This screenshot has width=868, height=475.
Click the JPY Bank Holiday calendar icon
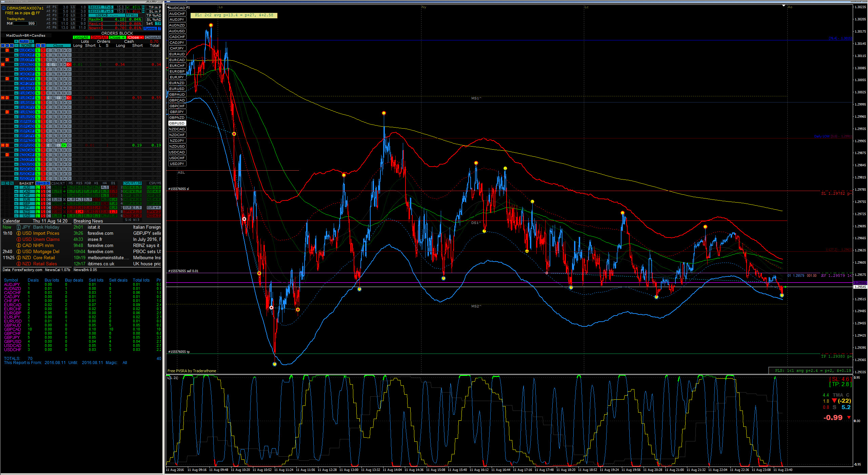(x=19, y=227)
